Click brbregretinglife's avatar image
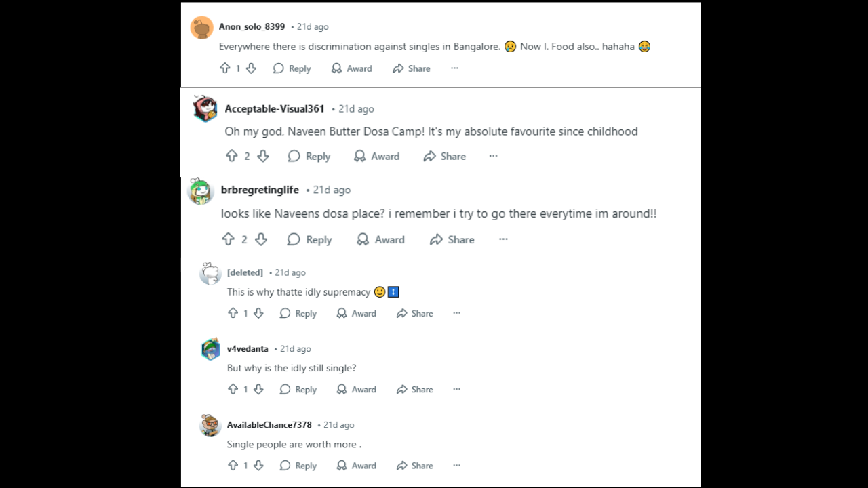 pyautogui.click(x=201, y=191)
